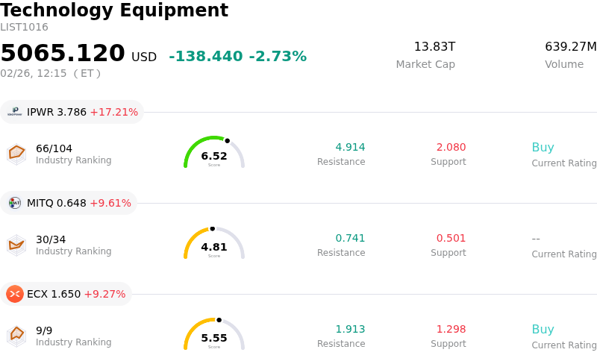
Task: Open the IPWR 3.786 stock chip
Action: (72, 112)
